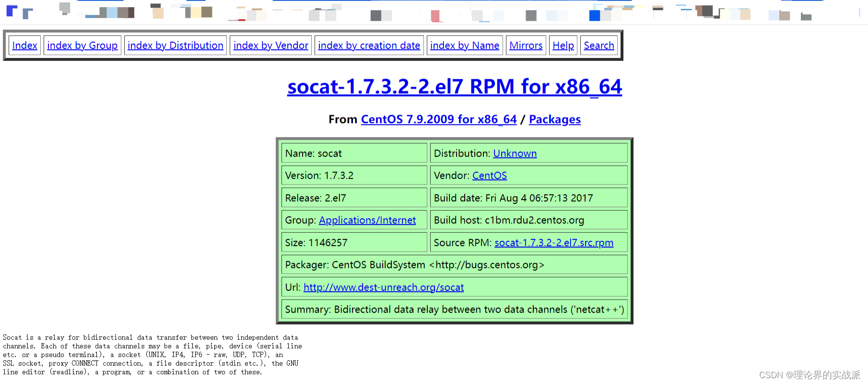This screenshot has width=868, height=384.
Task: Select the 'Release: 2.el7' cell
Action: pos(354,198)
